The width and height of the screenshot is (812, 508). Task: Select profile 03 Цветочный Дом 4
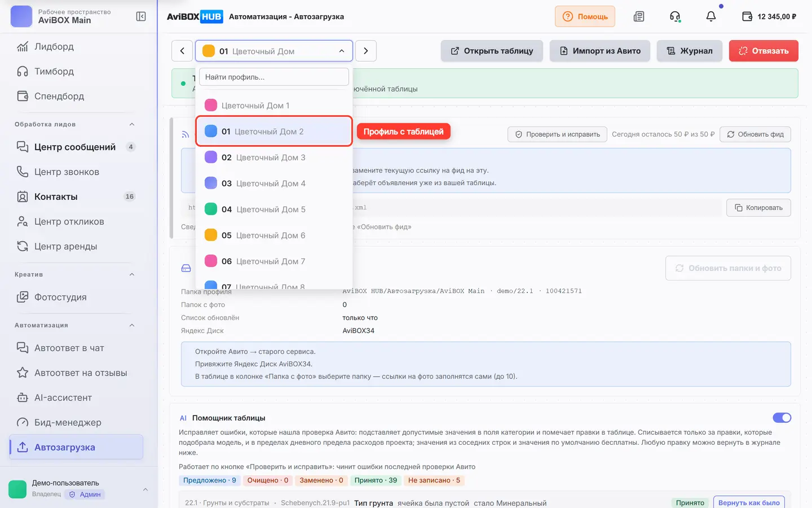(274, 183)
